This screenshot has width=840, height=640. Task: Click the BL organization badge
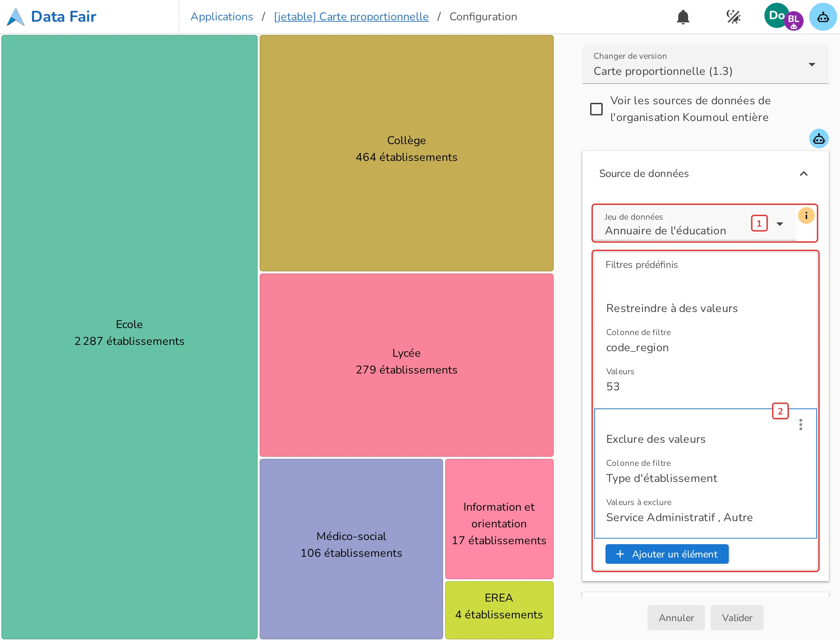(793, 21)
